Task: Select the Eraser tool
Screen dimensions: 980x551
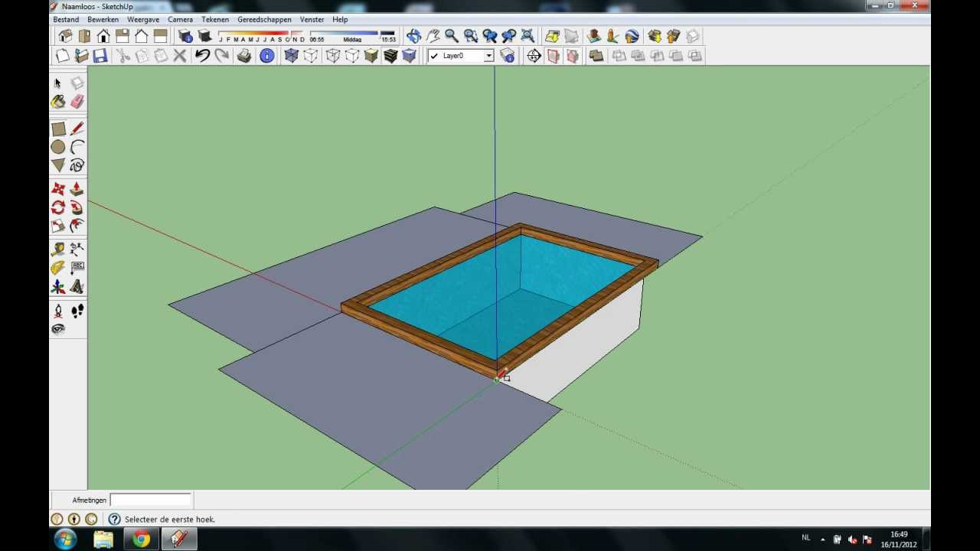Action: point(77,101)
